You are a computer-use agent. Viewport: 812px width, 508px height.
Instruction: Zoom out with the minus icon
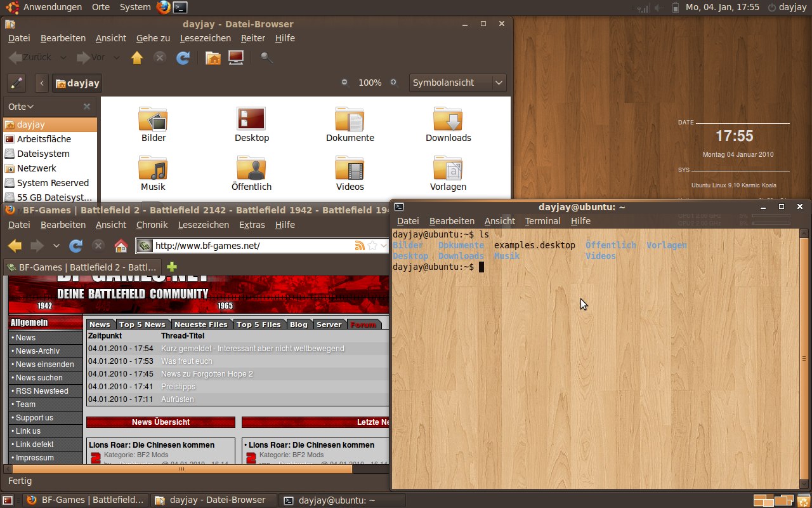[x=344, y=83]
